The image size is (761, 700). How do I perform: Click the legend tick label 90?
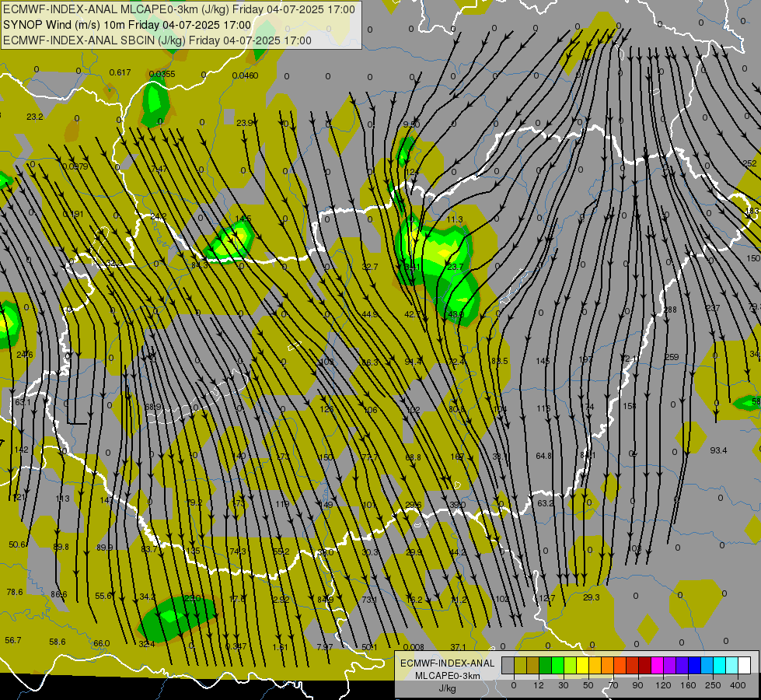(637, 685)
